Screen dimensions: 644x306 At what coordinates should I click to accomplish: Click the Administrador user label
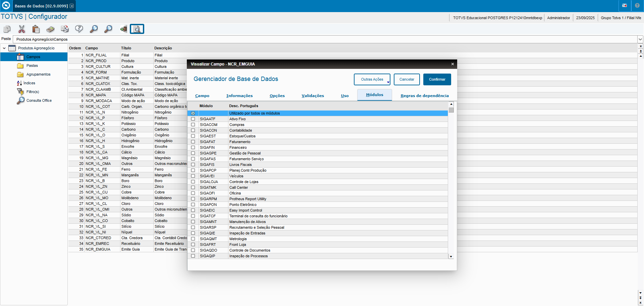[558, 18]
